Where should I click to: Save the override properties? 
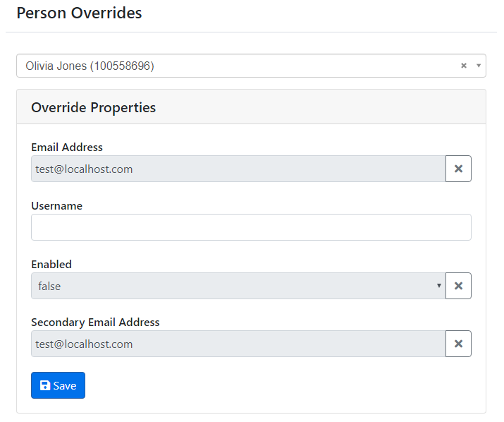coord(59,385)
